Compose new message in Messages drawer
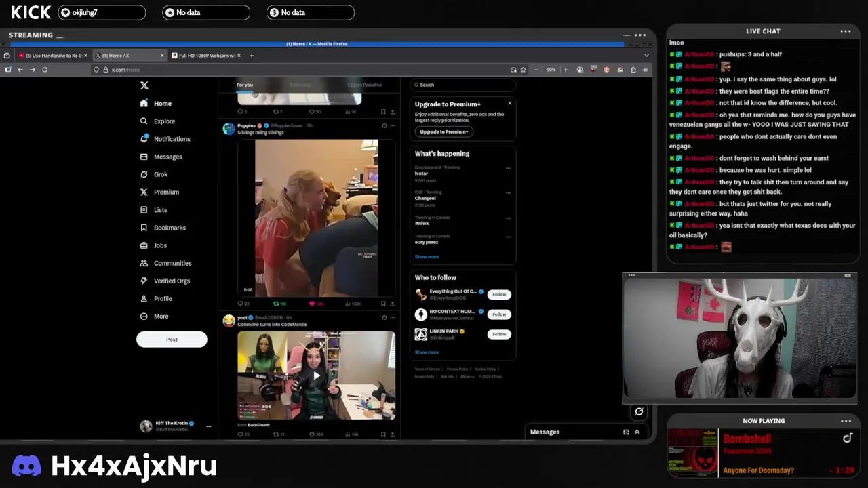Screen dimensions: 868x488 point(626,432)
